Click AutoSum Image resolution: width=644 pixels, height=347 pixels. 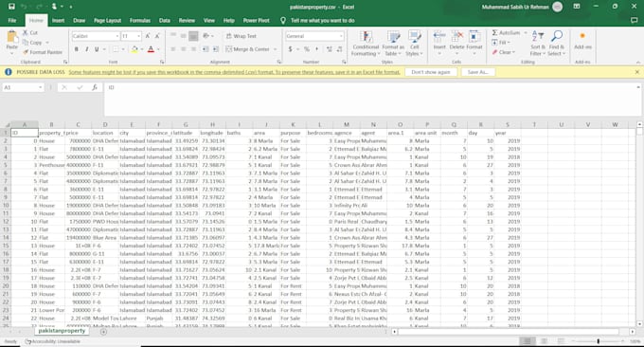[x=506, y=32]
